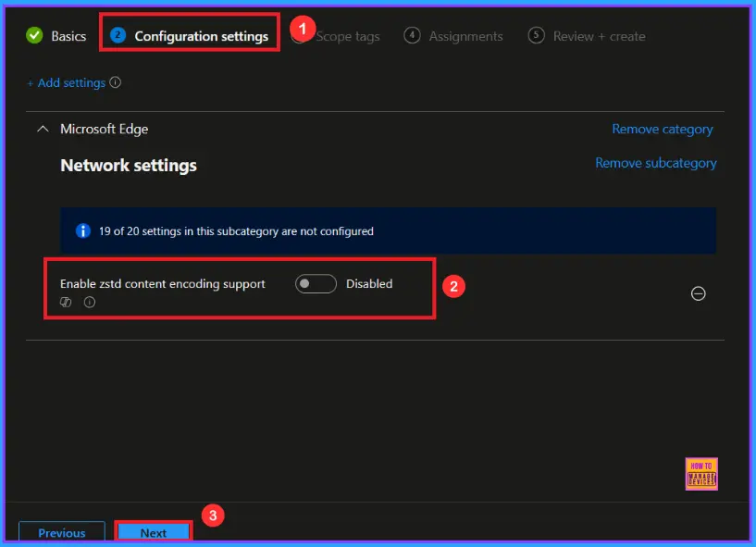Click Remove category link

pyautogui.click(x=662, y=129)
